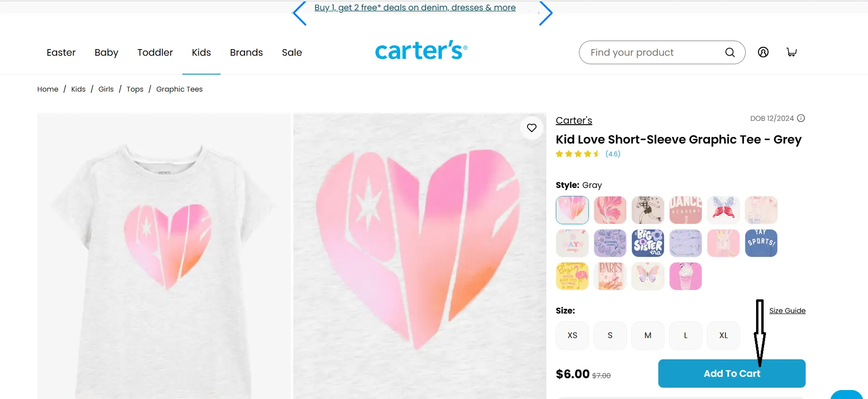Click the DOB info icon
This screenshot has width=868, height=399.
click(801, 119)
